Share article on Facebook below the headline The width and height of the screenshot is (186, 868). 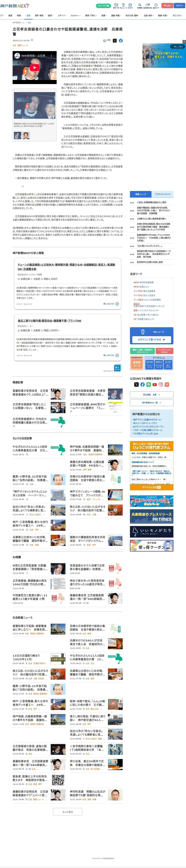(121, 41)
